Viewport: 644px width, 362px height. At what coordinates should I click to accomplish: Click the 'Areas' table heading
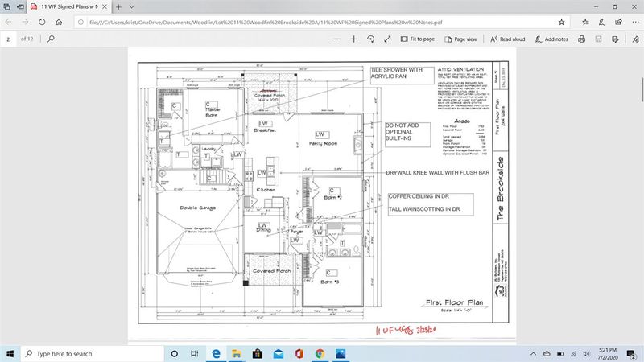pyautogui.click(x=462, y=121)
